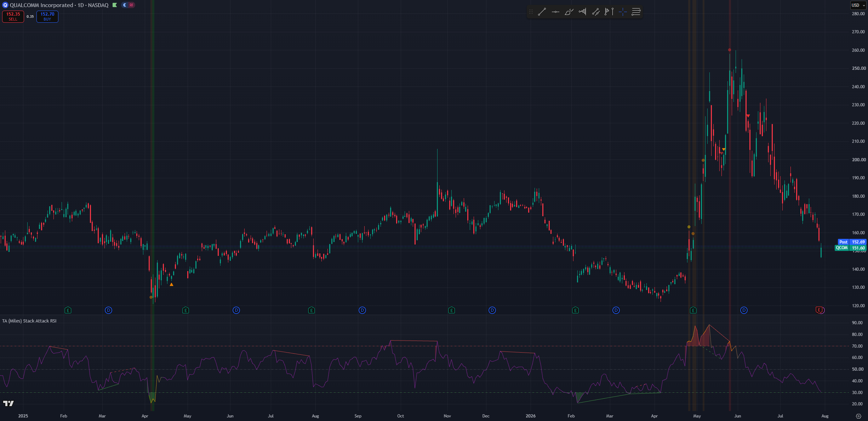
Task: Click the Dec label on time axis
Action: [486, 416]
